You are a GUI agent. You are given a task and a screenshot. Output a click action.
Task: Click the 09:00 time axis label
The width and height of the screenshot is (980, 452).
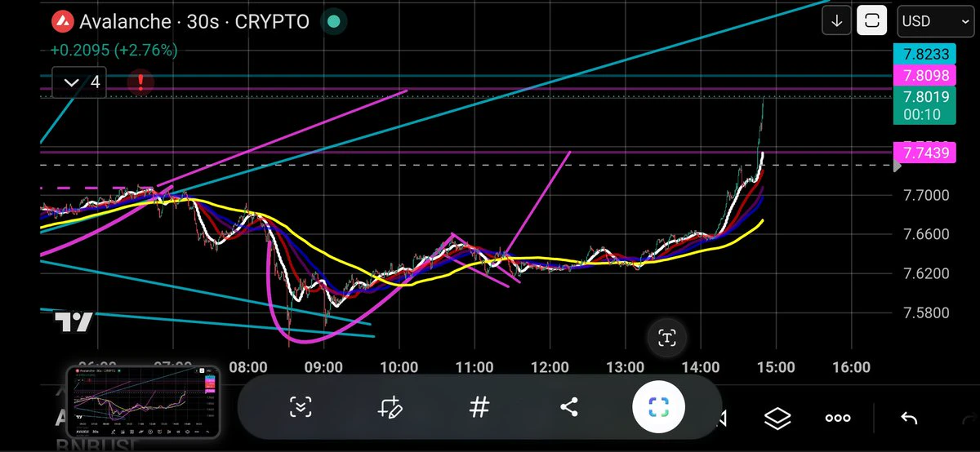(x=324, y=368)
